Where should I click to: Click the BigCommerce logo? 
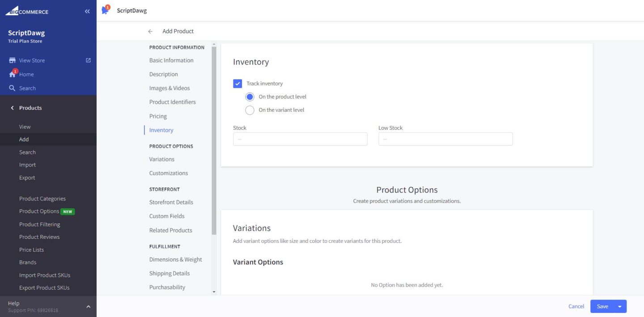(27, 11)
